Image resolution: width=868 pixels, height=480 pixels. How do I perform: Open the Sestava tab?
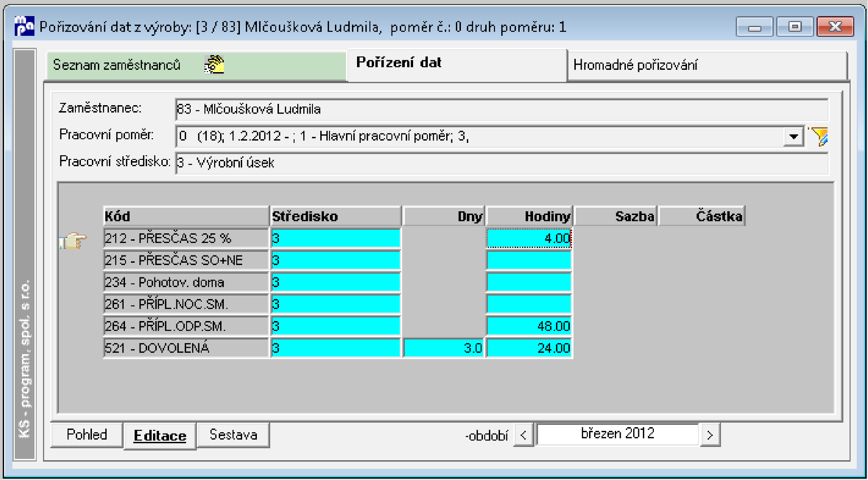click(x=233, y=435)
